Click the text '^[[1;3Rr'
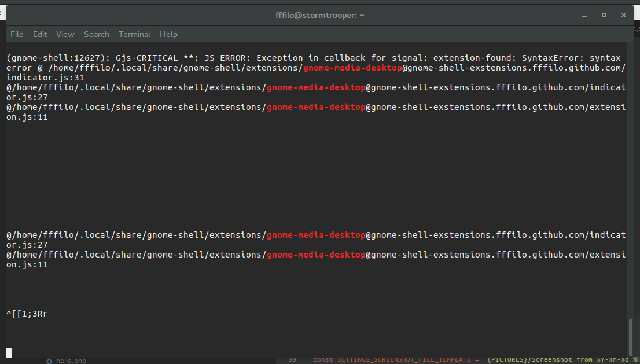The height and width of the screenshot is (364, 640). tap(27, 314)
